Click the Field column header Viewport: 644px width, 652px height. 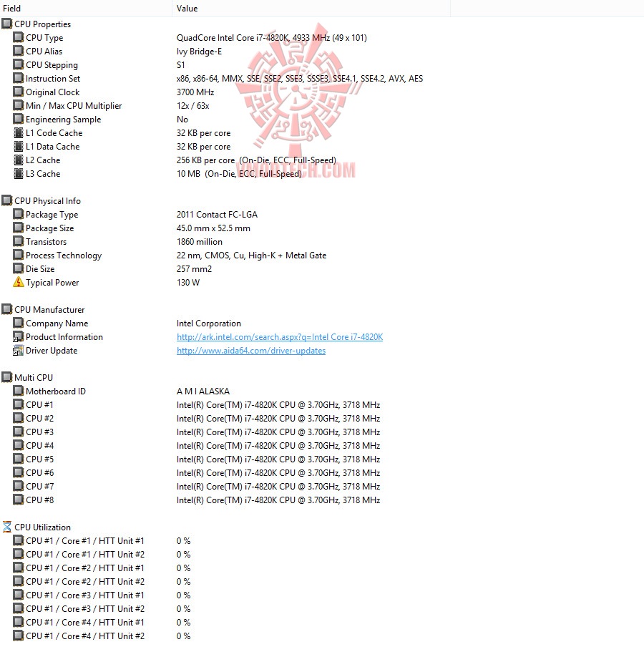click(86, 9)
